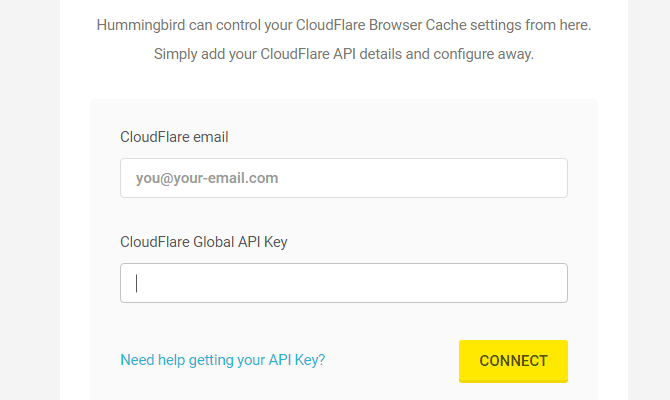Click the you@your-email.com placeholder text
The height and width of the screenshot is (400, 670).
point(207,178)
